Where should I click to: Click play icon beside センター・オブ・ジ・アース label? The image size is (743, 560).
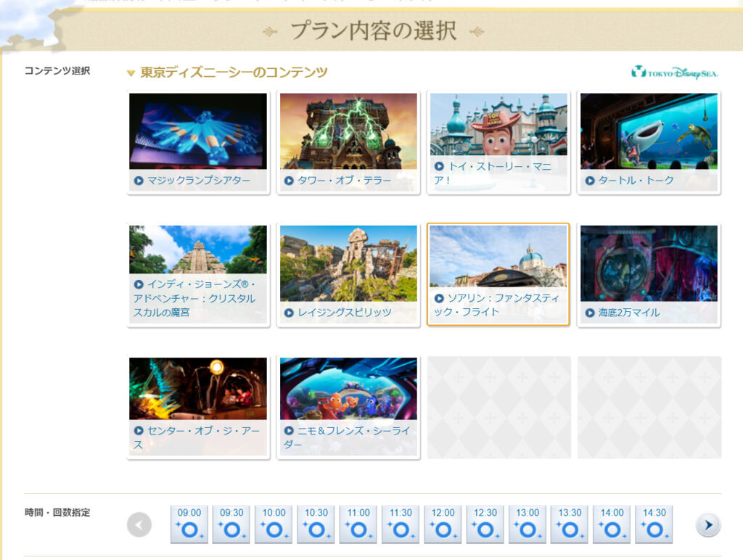tap(139, 431)
